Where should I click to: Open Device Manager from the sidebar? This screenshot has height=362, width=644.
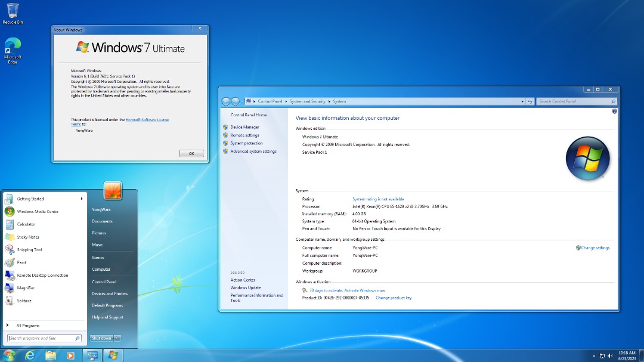point(244,127)
